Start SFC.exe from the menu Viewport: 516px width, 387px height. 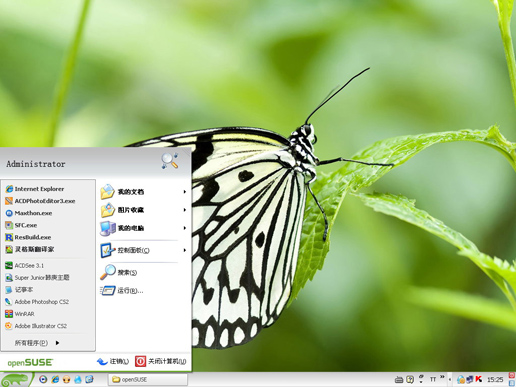[21, 225]
